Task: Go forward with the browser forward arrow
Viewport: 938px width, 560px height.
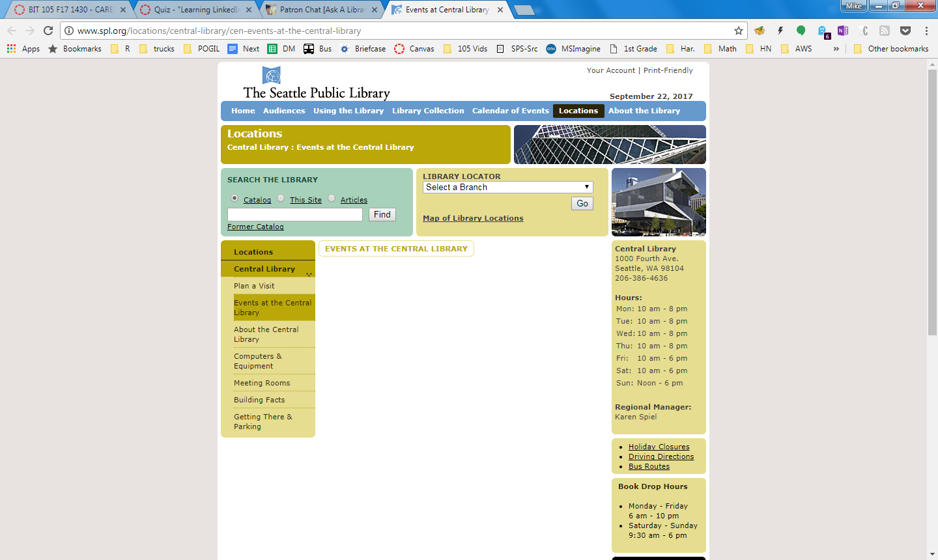Action: [x=30, y=31]
